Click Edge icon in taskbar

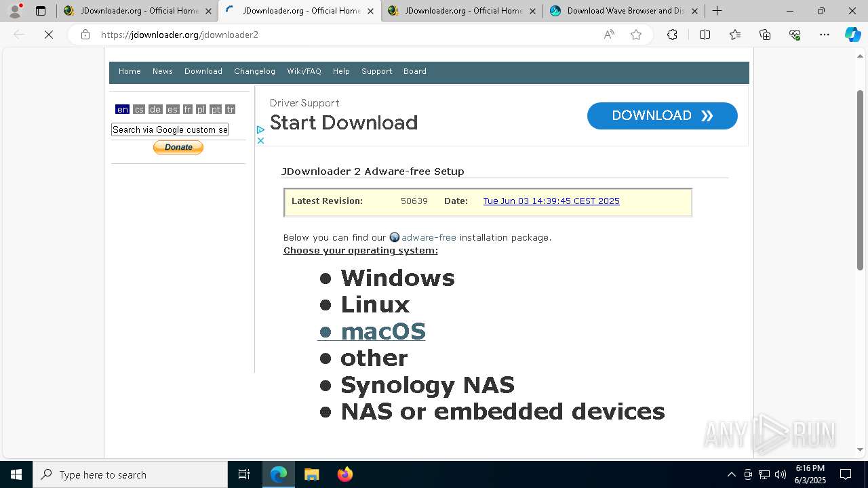click(x=279, y=474)
